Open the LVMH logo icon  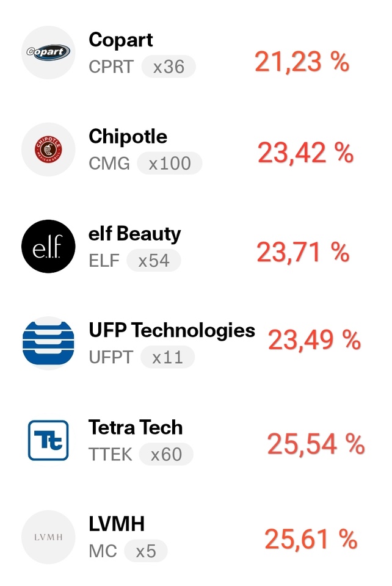point(48,537)
